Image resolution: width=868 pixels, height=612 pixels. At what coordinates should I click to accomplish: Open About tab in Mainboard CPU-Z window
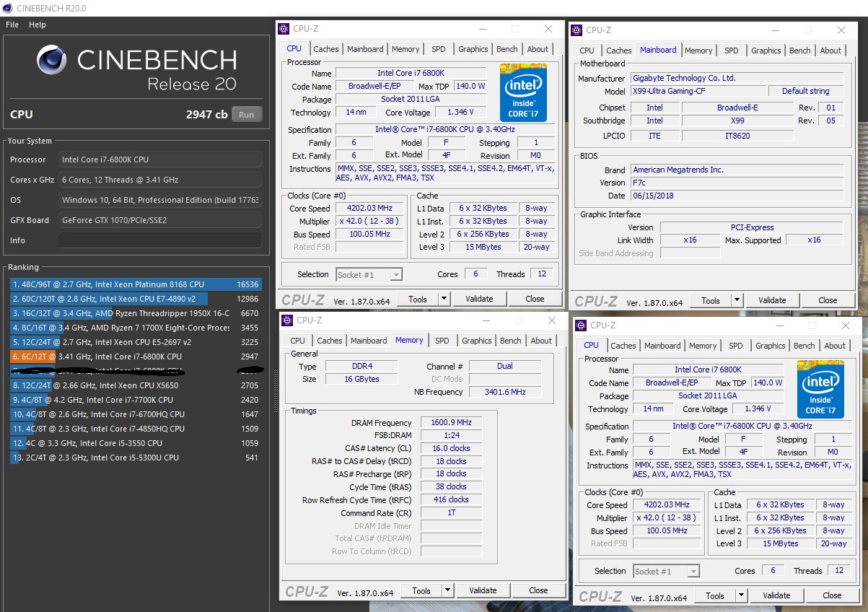[x=830, y=51]
